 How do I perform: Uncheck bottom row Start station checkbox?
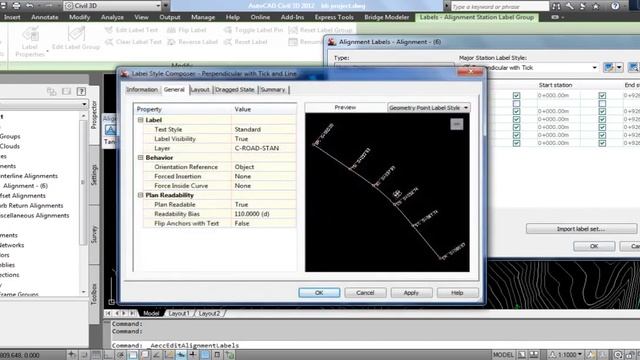(516, 143)
